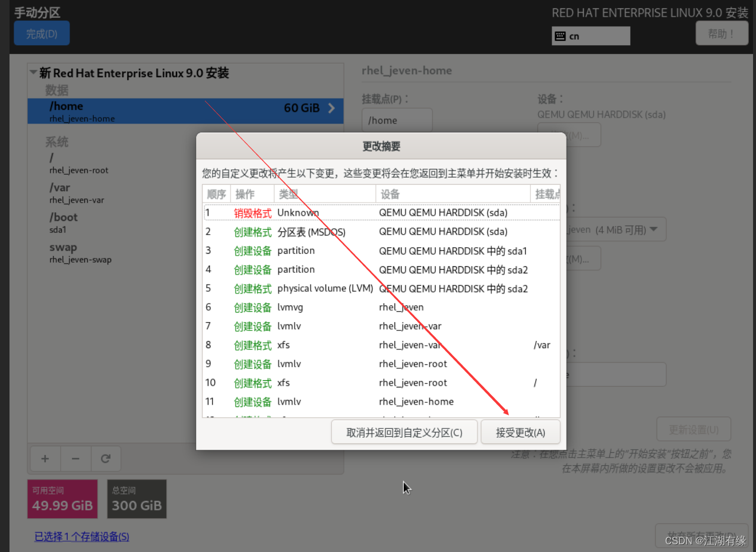
Task: Open the '已选择1个存储设备(S)' link
Action: click(81, 537)
